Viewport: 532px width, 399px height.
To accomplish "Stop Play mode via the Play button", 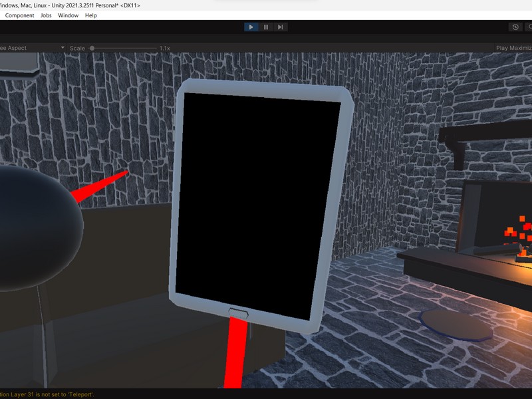I will tap(251, 27).
